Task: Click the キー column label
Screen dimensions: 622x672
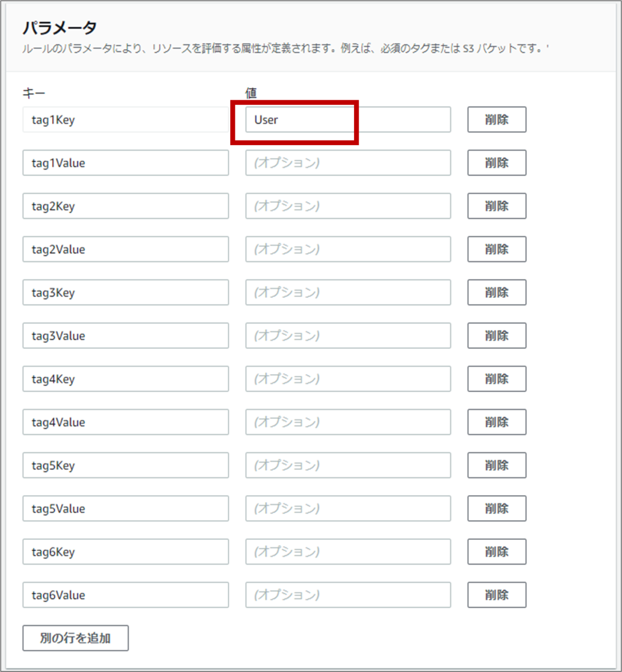Action: click(34, 92)
